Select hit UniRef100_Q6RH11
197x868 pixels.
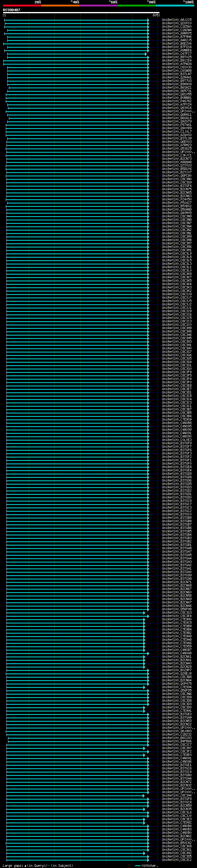pyautogui.click(x=176, y=115)
